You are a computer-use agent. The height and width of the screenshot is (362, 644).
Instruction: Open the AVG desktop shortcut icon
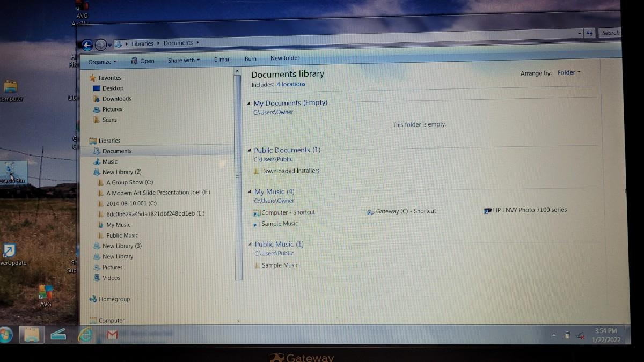click(x=46, y=295)
